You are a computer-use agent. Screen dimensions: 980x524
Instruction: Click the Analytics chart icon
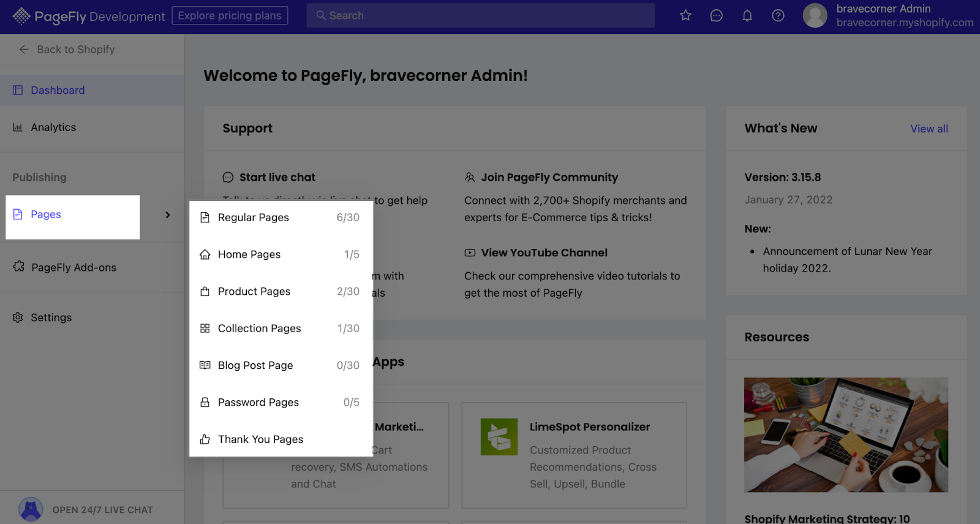tap(18, 127)
